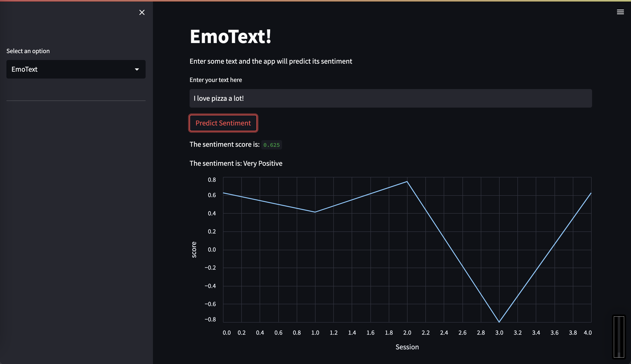Close the sidebar with the X icon
631x364 pixels.
point(142,12)
